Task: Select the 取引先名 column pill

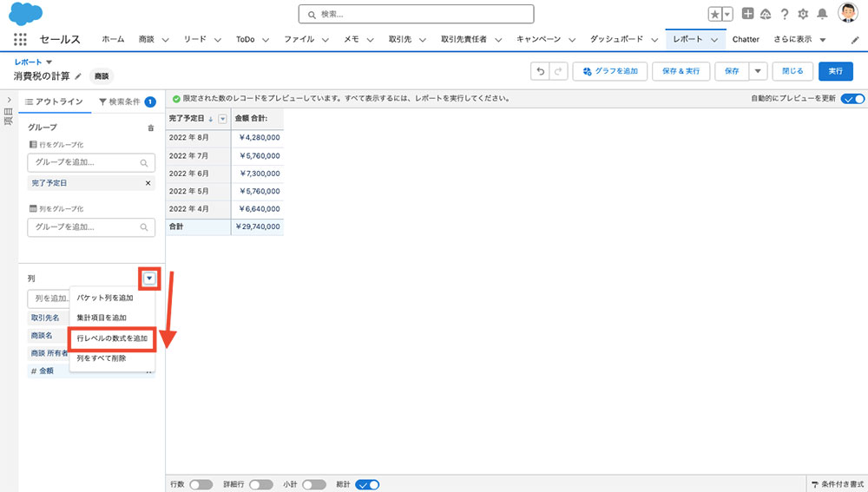Action: coord(49,318)
